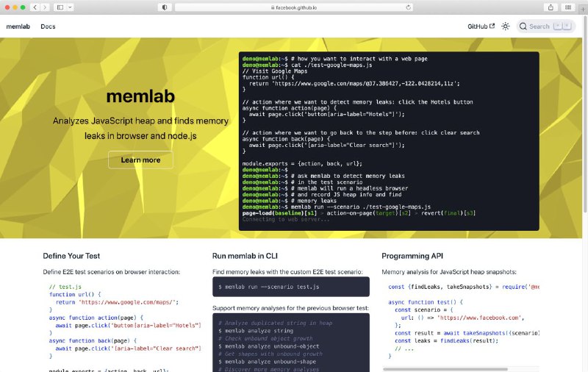Open the Docs navigation item
The width and height of the screenshot is (588, 372).
(x=48, y=26)
